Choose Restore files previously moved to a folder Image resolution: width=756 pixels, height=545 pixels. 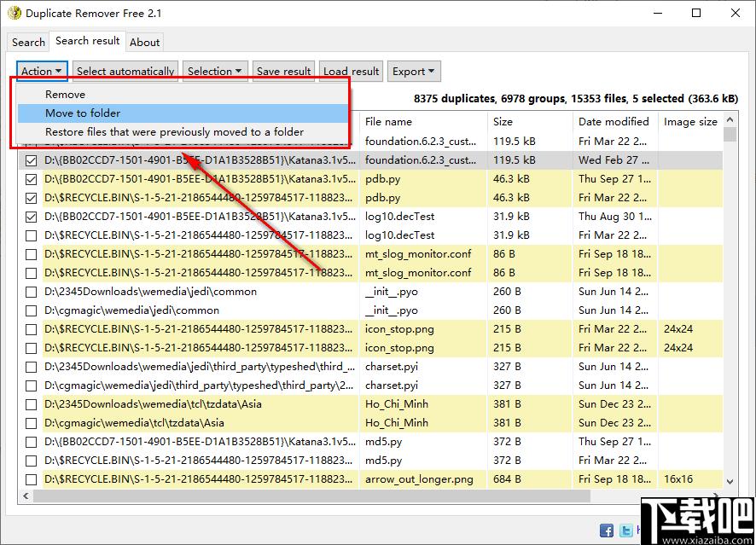[x=183, y=132]
